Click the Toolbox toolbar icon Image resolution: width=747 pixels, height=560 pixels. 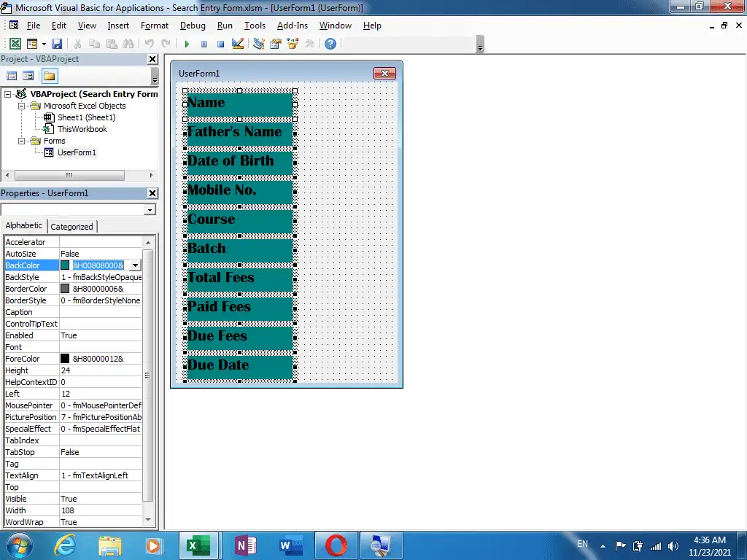(309, 44)
